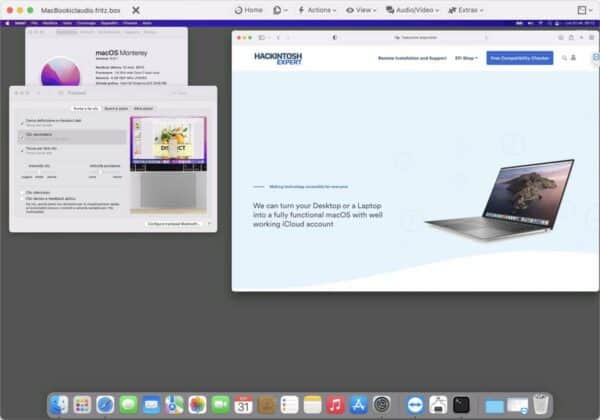Click the Home button in TeamViewer toolbar
600x420 pixels.
[248, 10]
